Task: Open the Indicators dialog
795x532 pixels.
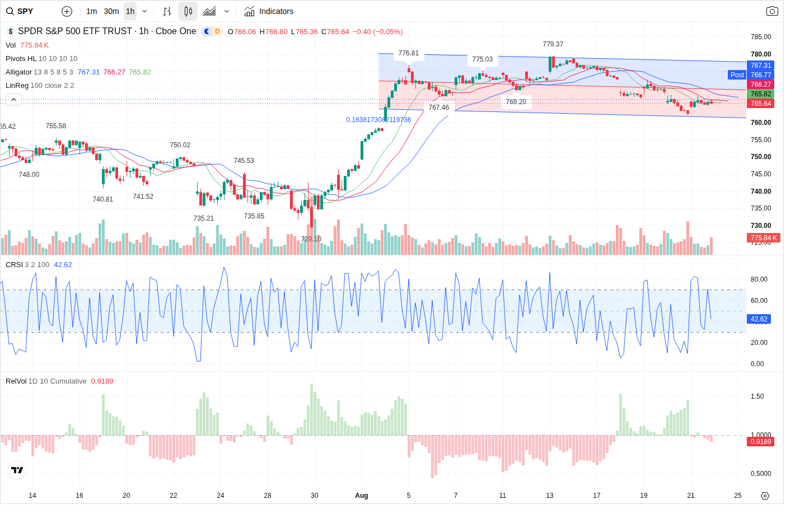Action: 269,11
